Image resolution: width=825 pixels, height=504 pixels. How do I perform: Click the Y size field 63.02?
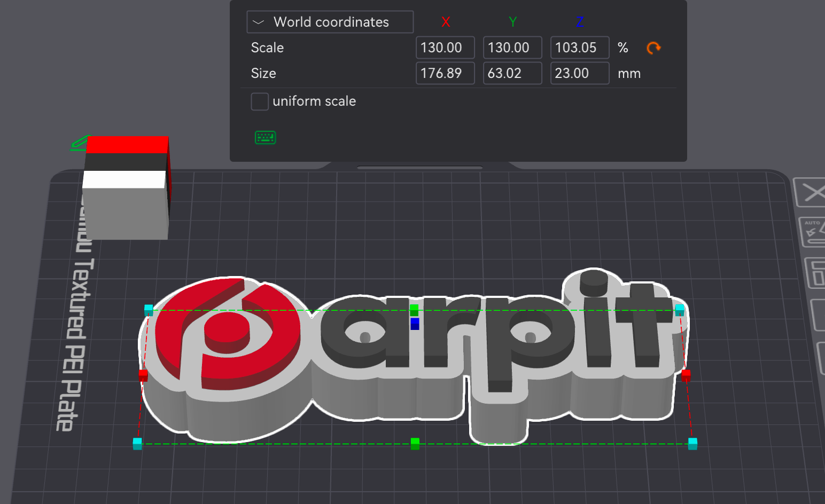click(512, 73)
